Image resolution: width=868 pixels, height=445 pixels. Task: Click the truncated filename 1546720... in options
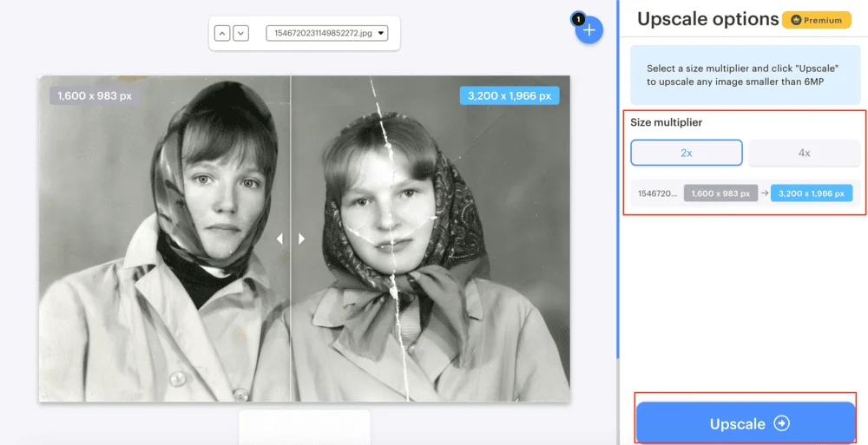[x=658, y=193]
